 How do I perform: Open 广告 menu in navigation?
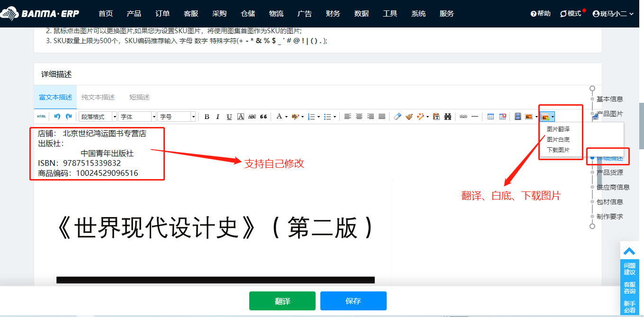pos(305,14)
